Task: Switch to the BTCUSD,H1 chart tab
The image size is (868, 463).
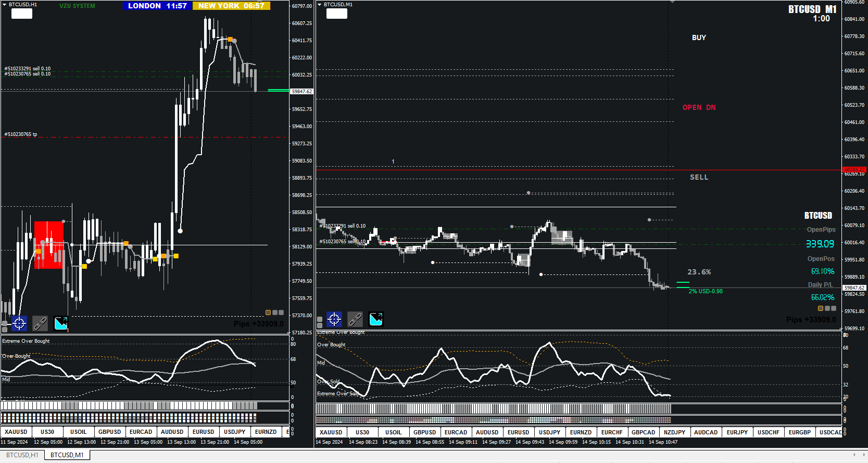Action: [22, 455]
